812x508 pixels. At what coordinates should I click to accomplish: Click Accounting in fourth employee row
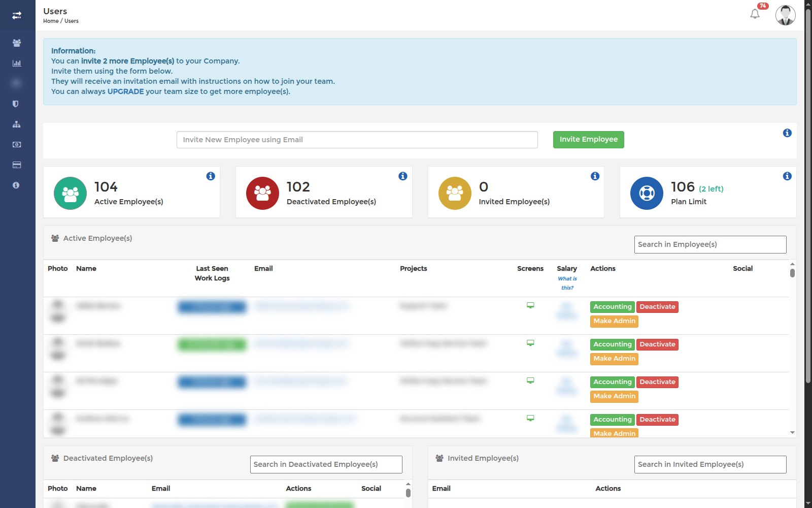613,420
